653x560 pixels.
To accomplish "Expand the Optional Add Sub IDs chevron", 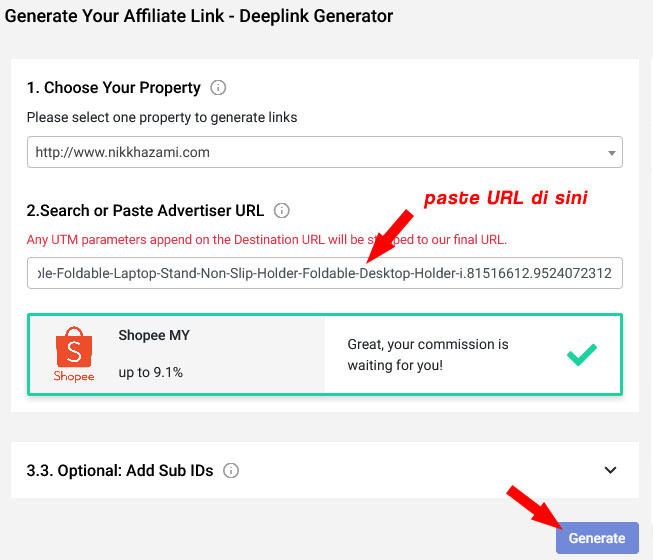I will (x=611, y=470).
